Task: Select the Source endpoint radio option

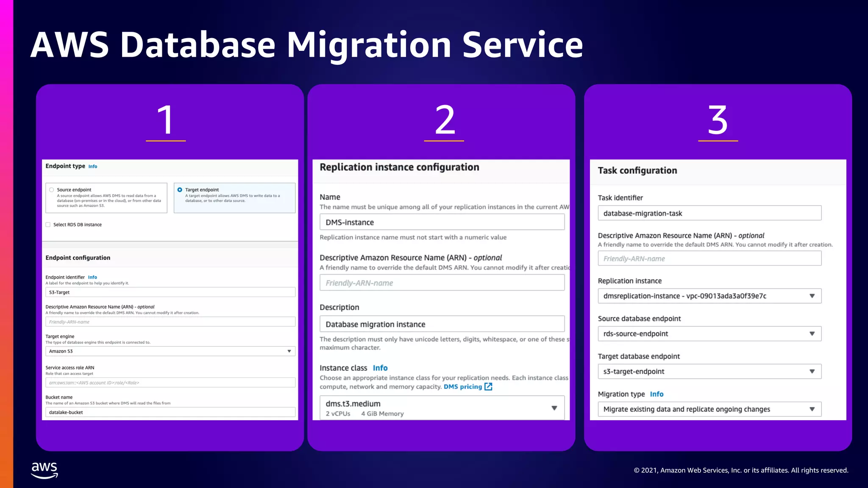Action: 52,190
